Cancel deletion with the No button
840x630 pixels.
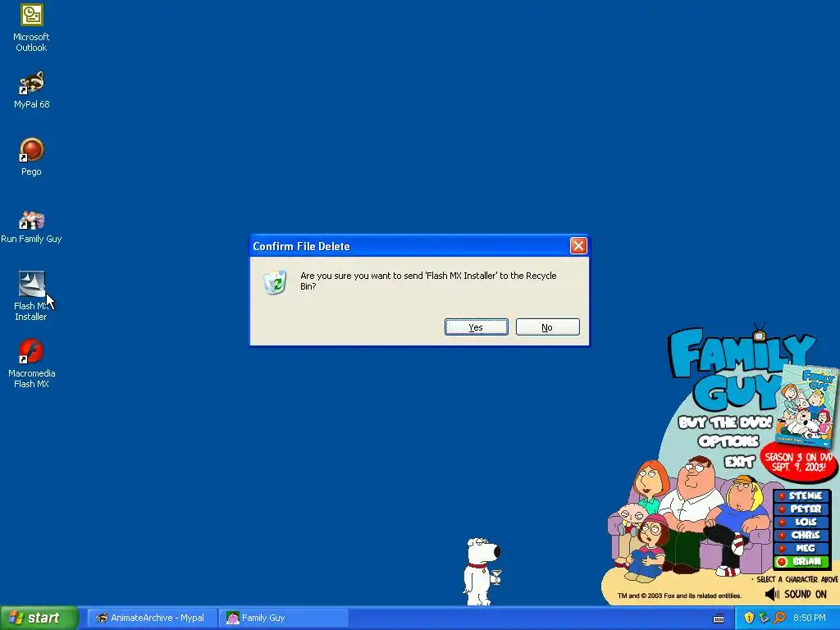547,327
